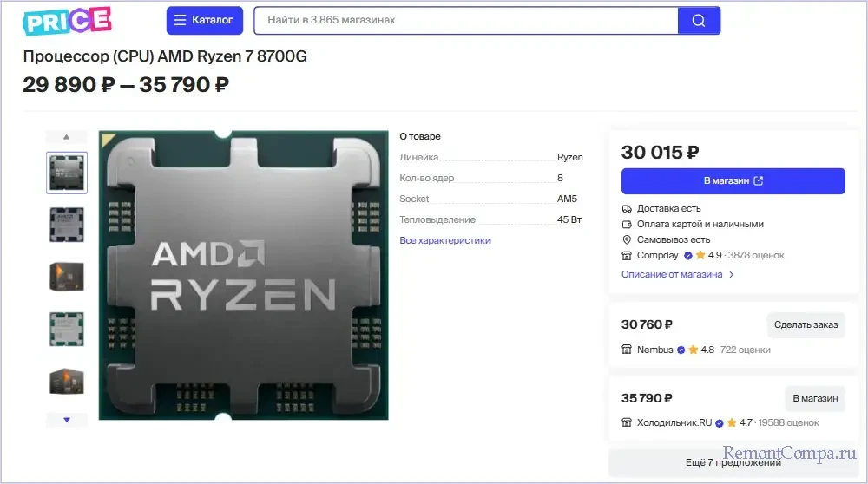Click the Сделать заказ button
Screen dimensions: 868x484
coord(806,324)
